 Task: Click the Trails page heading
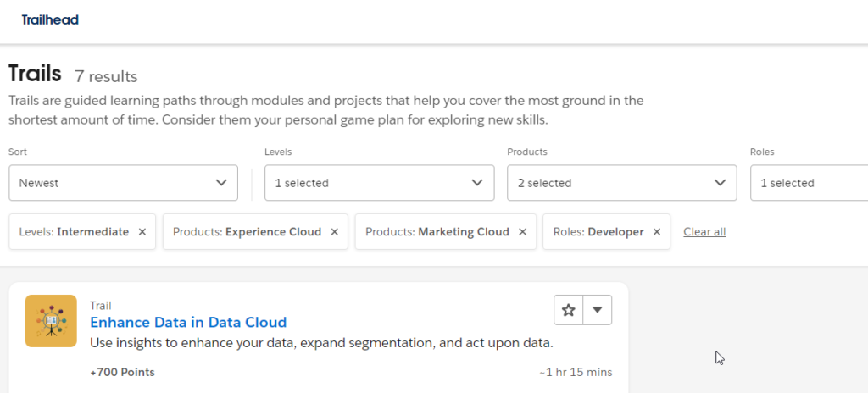[x=35, y=74]
